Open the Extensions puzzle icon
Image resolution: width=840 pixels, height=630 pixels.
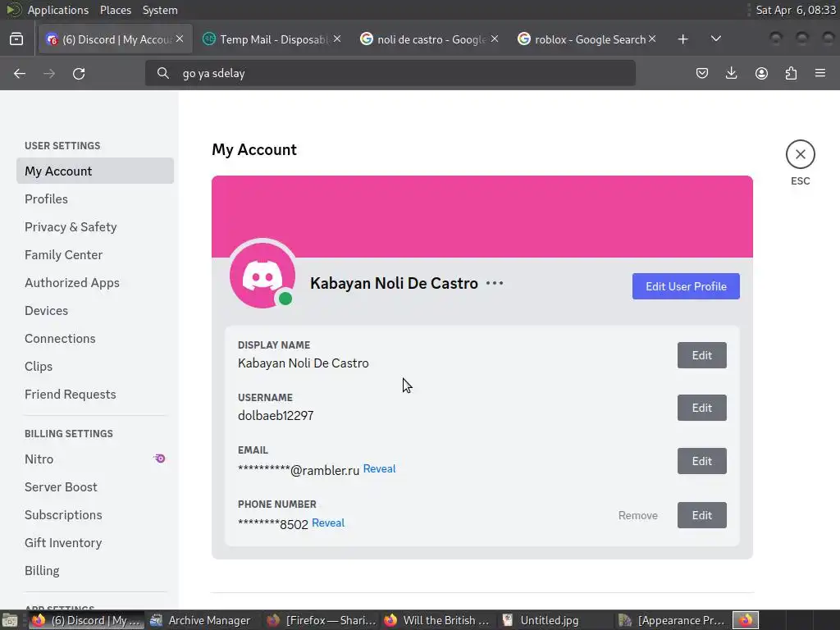[x=791, y=73]
